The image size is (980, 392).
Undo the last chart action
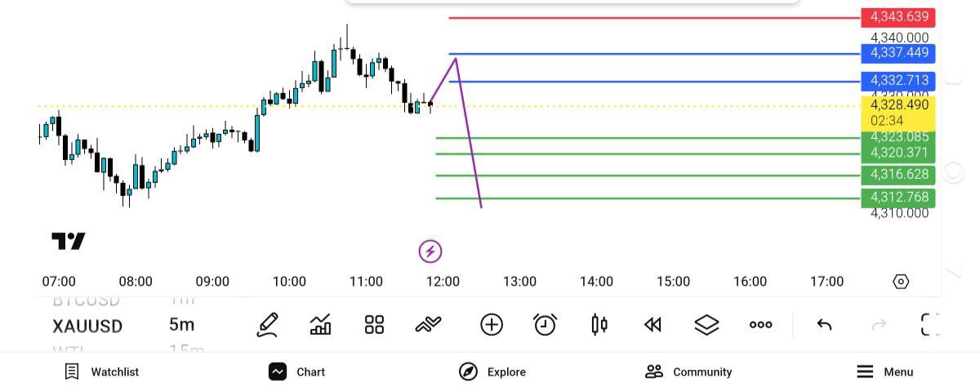point(824,325)
